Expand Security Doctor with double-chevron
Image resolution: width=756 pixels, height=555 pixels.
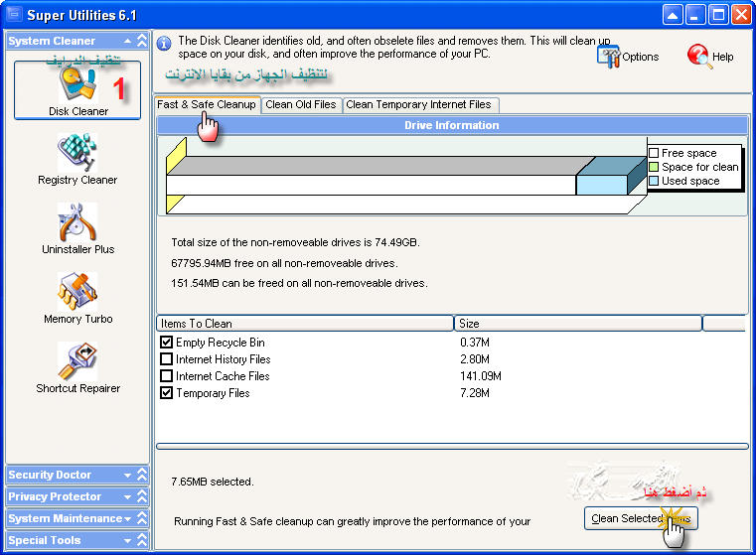pyautogui.click(x=142, y=475)
